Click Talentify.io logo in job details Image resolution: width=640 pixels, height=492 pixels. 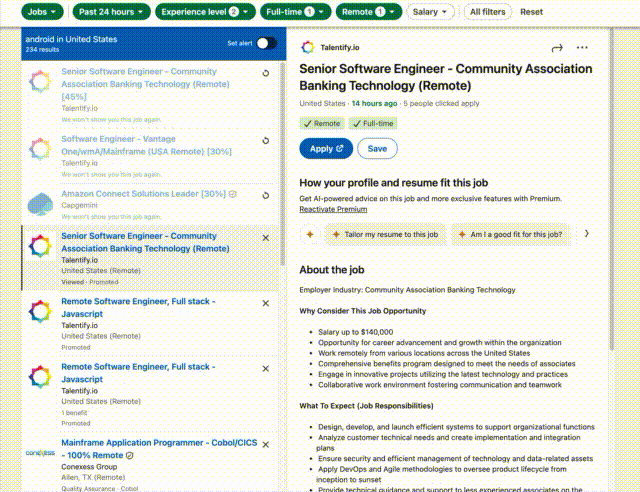(x=308, y=47)
